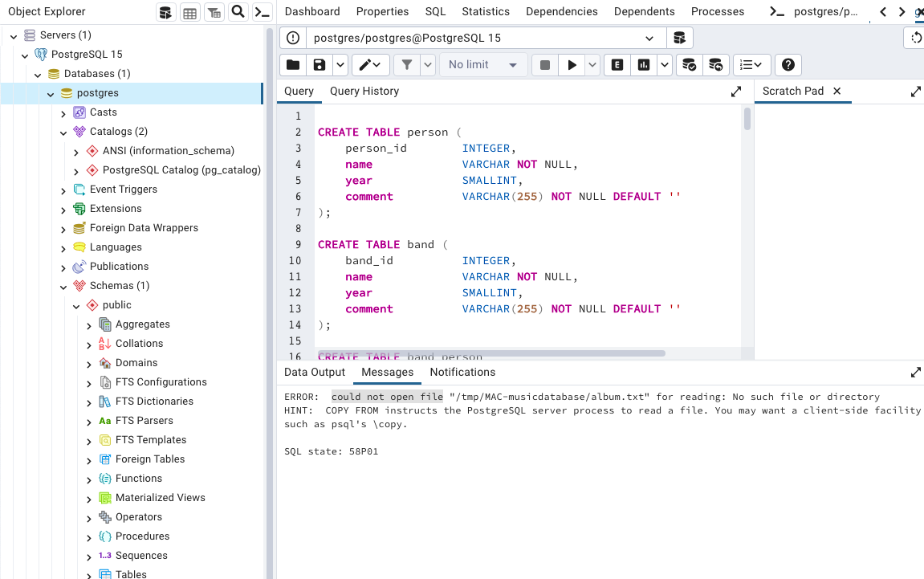Open the PSQL Tool terminal icon

(x=262, y=12)
